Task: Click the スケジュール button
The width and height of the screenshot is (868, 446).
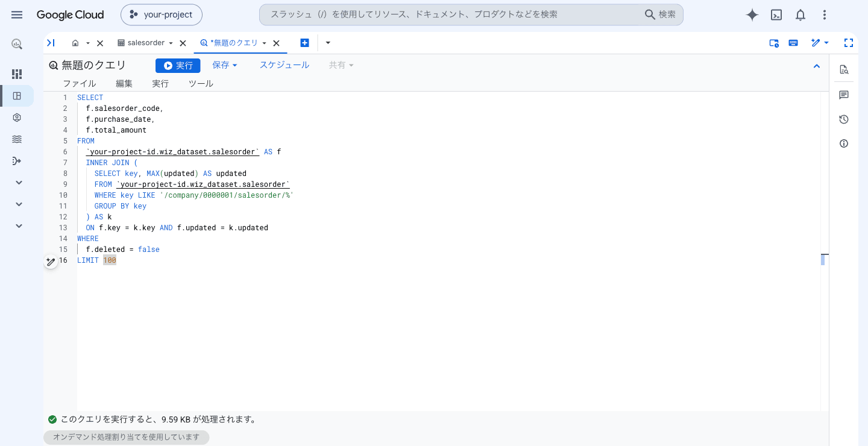Action: pos(285,65)
